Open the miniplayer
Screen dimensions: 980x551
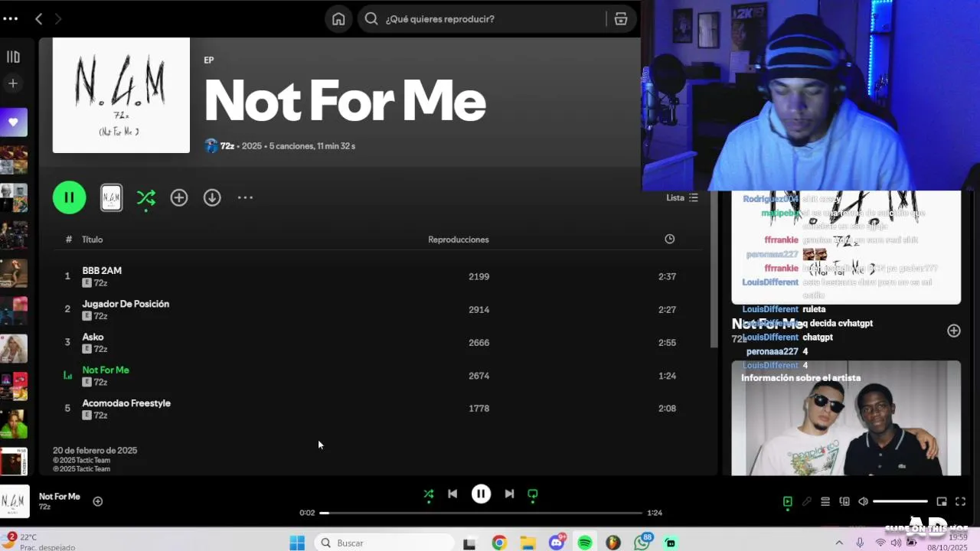(942, 502)
